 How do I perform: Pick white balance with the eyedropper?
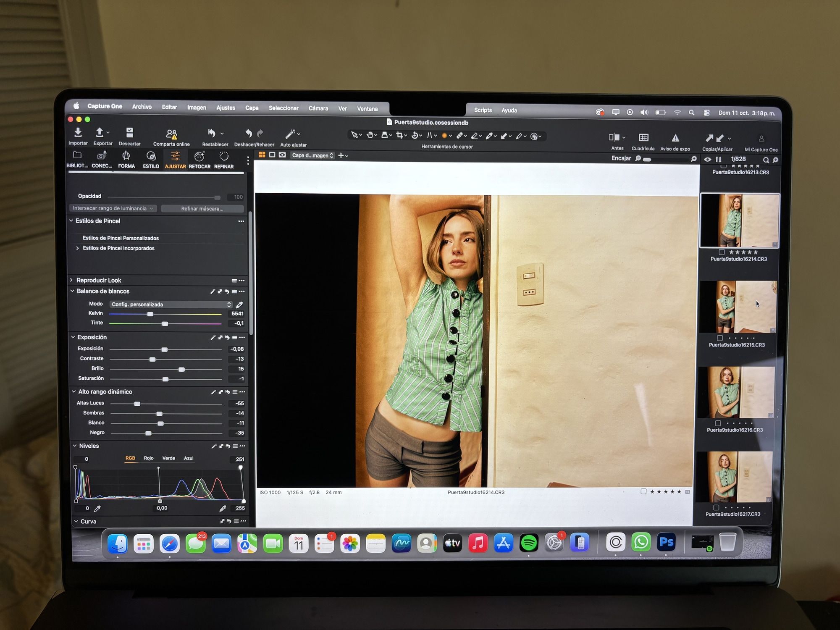pyautogui.click(x=239, y=304)
